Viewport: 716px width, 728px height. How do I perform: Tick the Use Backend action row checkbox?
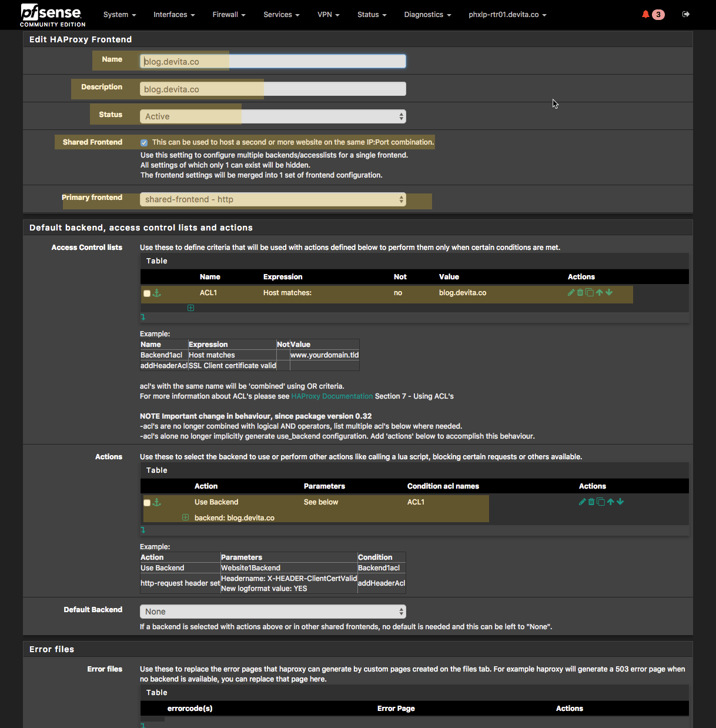tap(147, 503)
